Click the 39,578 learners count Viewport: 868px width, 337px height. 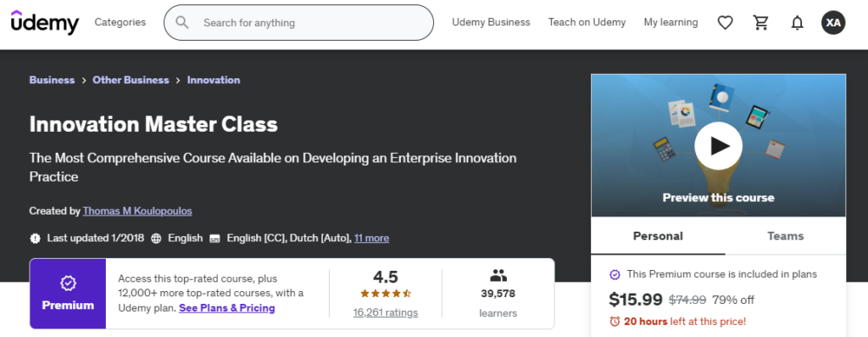pos(498,293)
